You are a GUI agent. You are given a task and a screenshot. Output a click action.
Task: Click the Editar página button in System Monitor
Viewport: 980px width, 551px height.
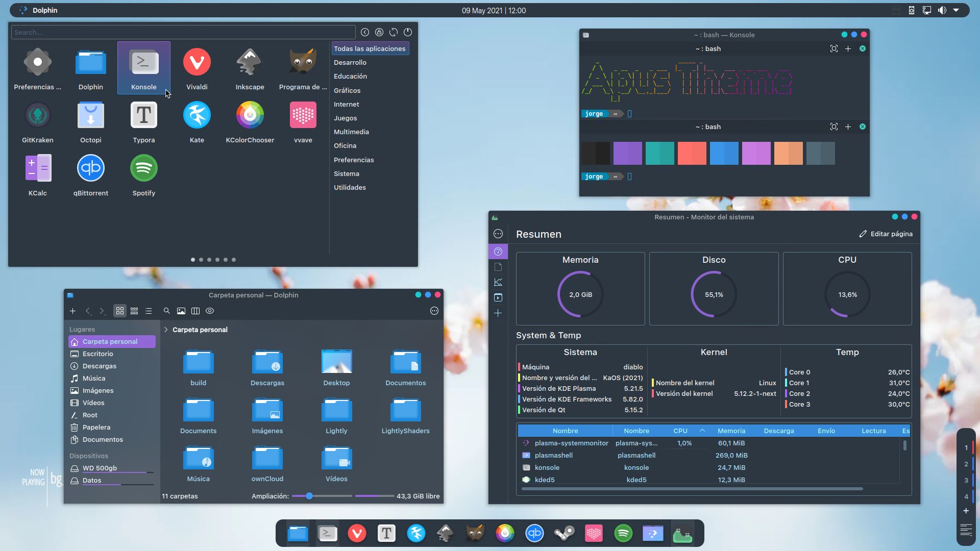(886, 234)
